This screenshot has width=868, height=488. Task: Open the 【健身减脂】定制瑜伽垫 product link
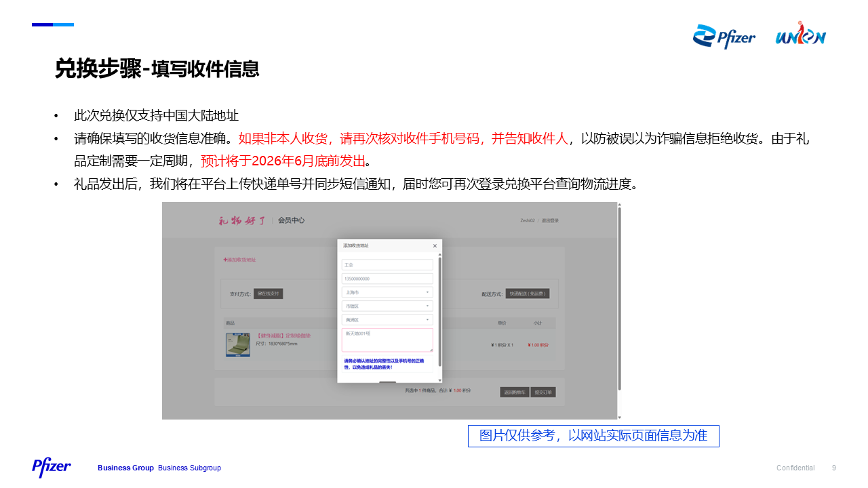click(x=283, y=335)
